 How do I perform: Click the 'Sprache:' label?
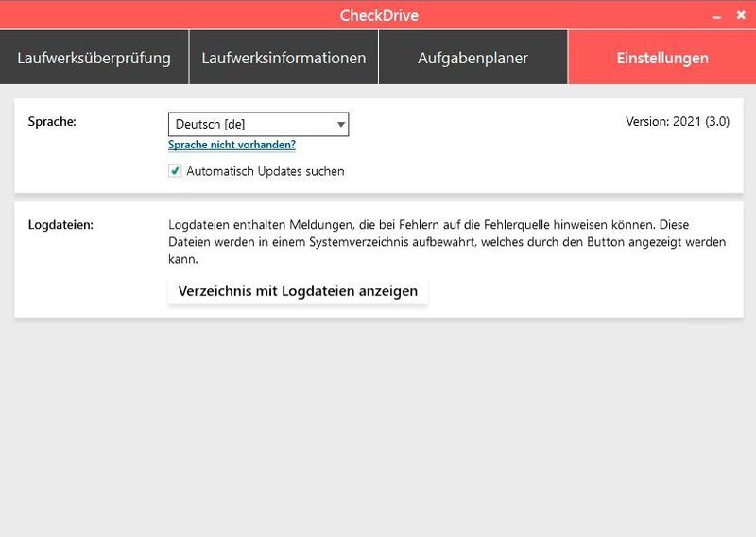point(52,122)
